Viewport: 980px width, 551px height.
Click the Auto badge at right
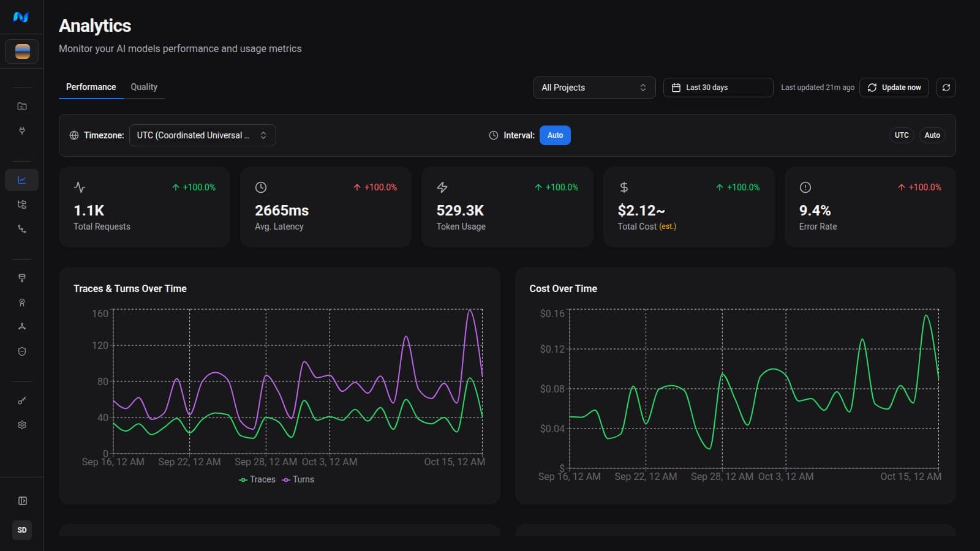[932, 135]
